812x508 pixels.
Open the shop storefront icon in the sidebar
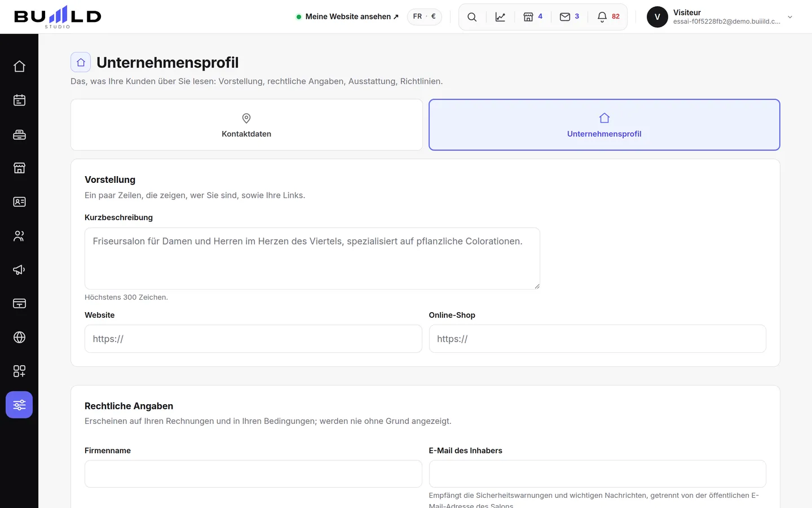(x=19, y=168)
